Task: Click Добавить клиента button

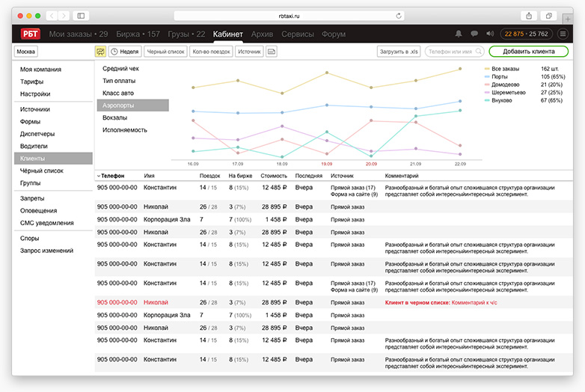Action: pyautogui.click(x=528, y=52)
